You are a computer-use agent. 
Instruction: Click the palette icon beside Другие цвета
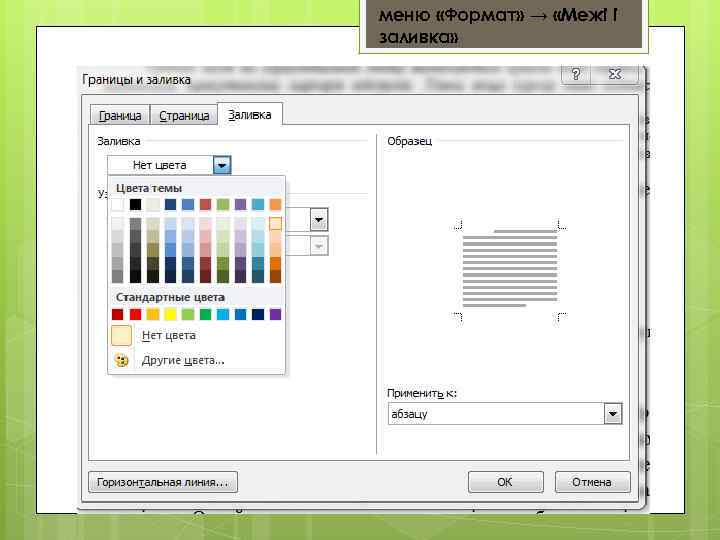pyautogui.click(x=121, y=360)
